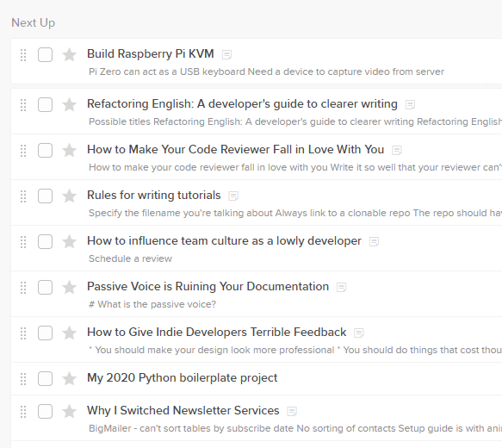Click the 'Schedule a review' note preview
The height and width of the screenshot is (448, 502).
pyautogui.click(x=130, y=258)
